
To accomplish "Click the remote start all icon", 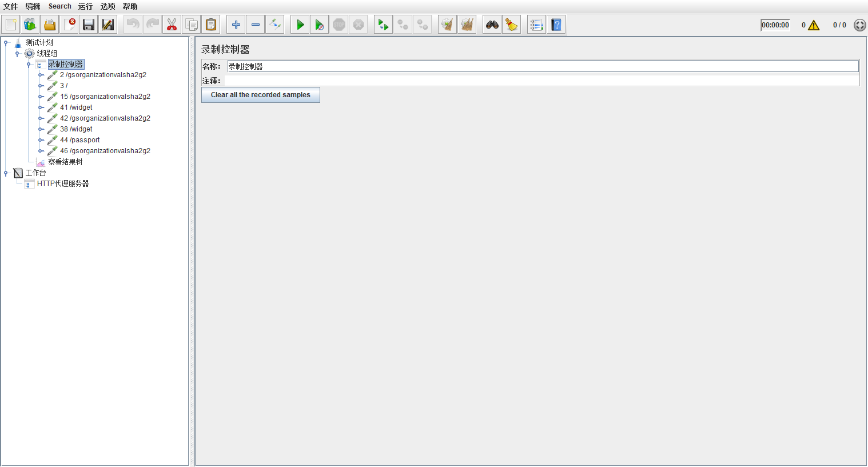I will pyautogui.click(x=383, y=24).
